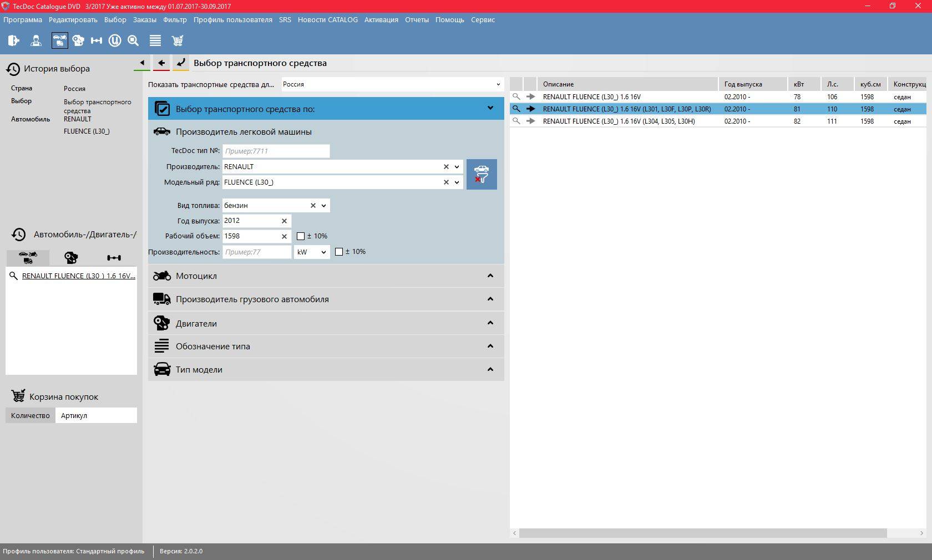Open the fuel type dropdown arrow
932x560 pixels.
pyautogui.click(x=324, y=205)
